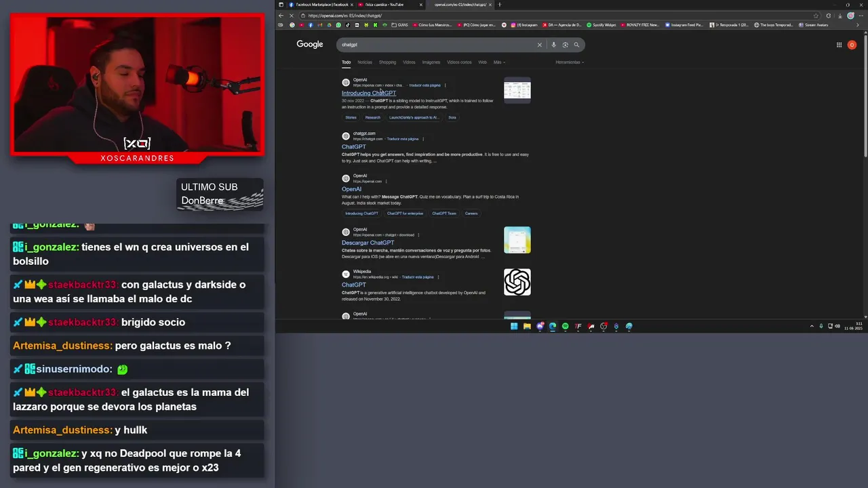Open the Edge browser taskbar icon
Screen dimensions: 868x488
point(553,326)
